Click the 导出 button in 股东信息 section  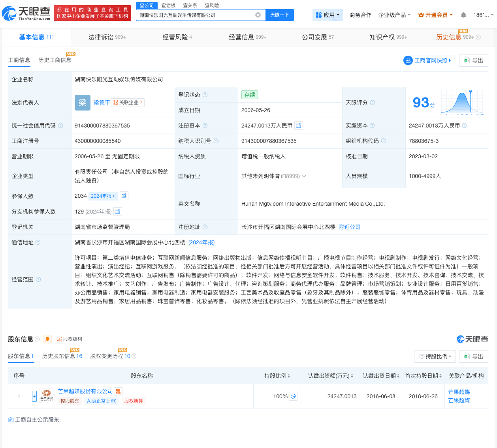tap(474, 356)
